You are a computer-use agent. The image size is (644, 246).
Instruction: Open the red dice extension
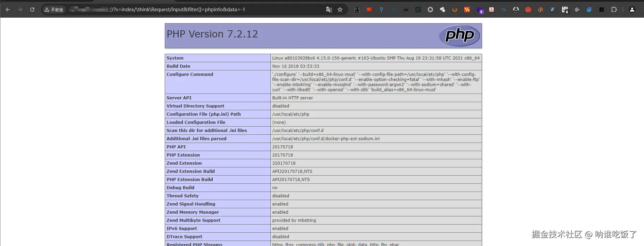[528, 10]
